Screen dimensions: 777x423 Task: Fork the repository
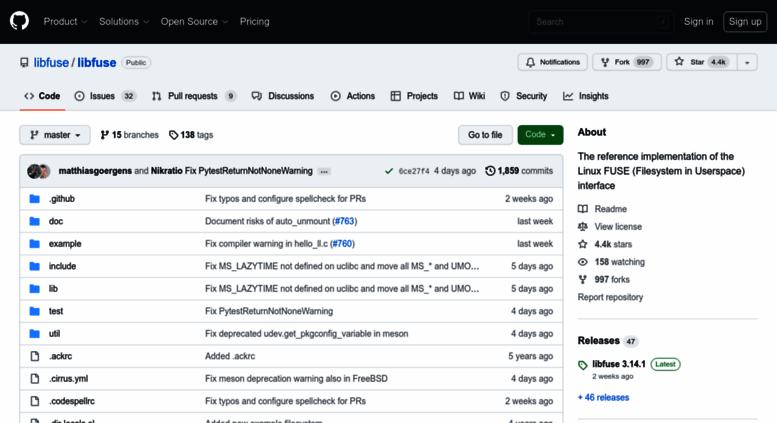pos(627,62)
